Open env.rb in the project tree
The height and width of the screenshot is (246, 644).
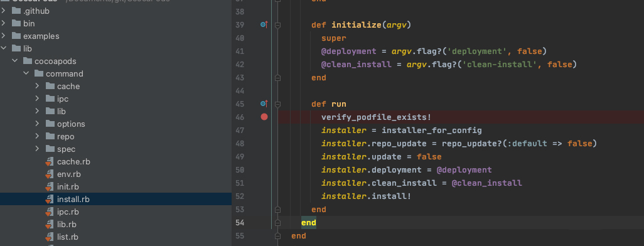pos(68,174)
